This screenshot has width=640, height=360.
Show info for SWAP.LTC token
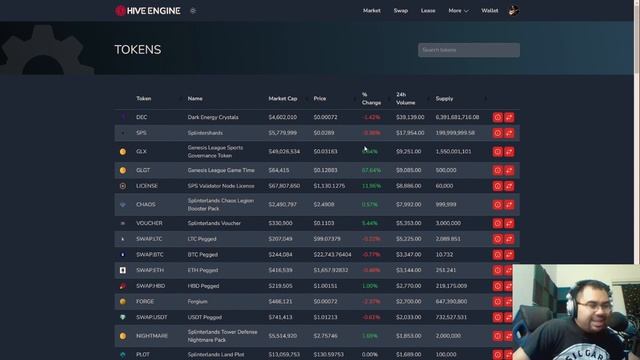498,239
